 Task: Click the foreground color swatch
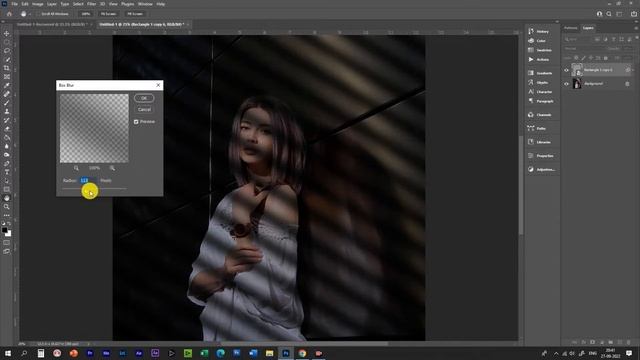4,230
